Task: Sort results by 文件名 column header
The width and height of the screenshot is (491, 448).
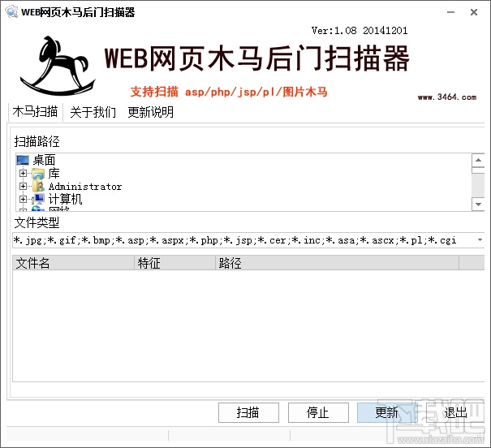Action: [74, 263]
